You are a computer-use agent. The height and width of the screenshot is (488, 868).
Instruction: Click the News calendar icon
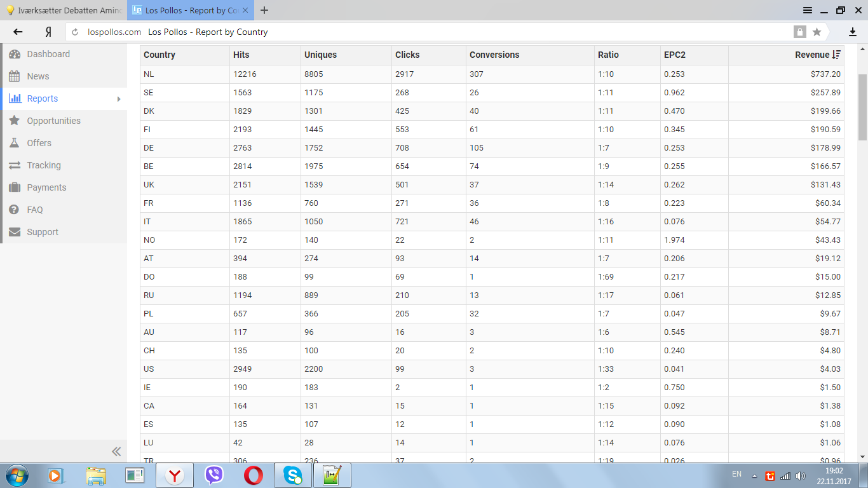pos(15,76)
